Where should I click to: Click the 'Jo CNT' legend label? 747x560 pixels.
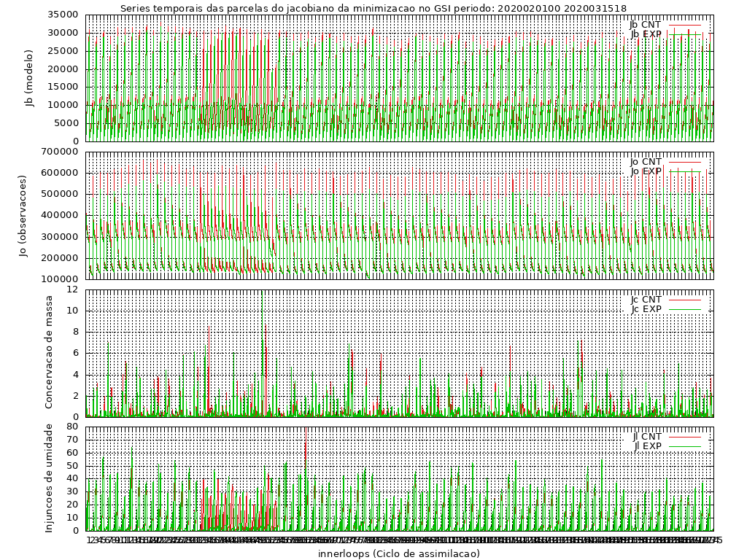(646, 162)
